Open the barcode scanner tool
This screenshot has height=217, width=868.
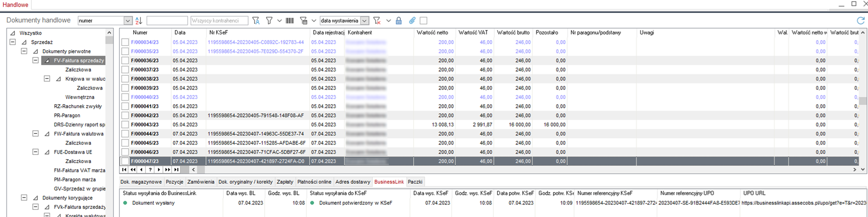coord(289,21)
